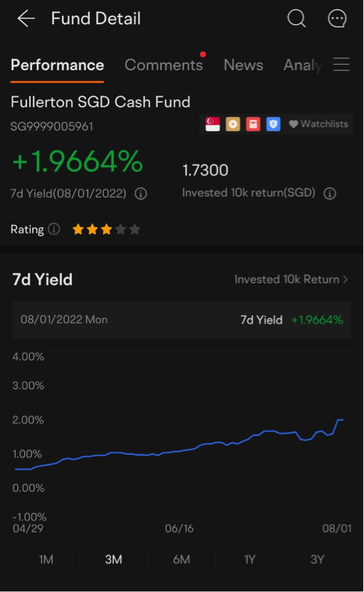Go back using the arrow icon
The height and width of the screenshot is (592, 364).
pos(26,18)
